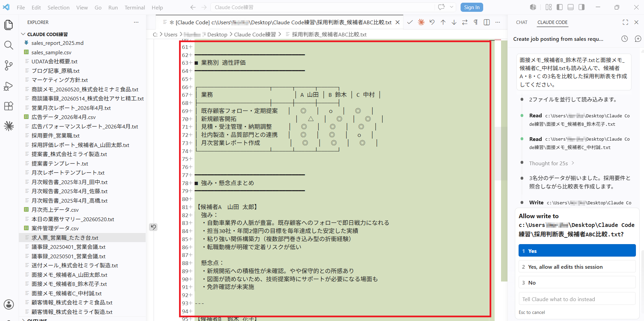This screenshot has width=644, height=321.
Task: Click the Tell Claude what to do instead field
Action: click(577, 299)
